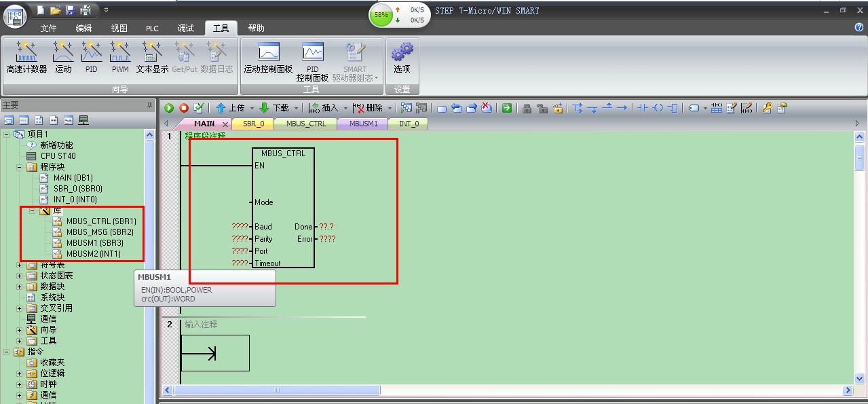This screenshot has width=868, height=404.
Task: Open the High-Speed Counter wizard (高速计数器)
Action: point(26,56)
